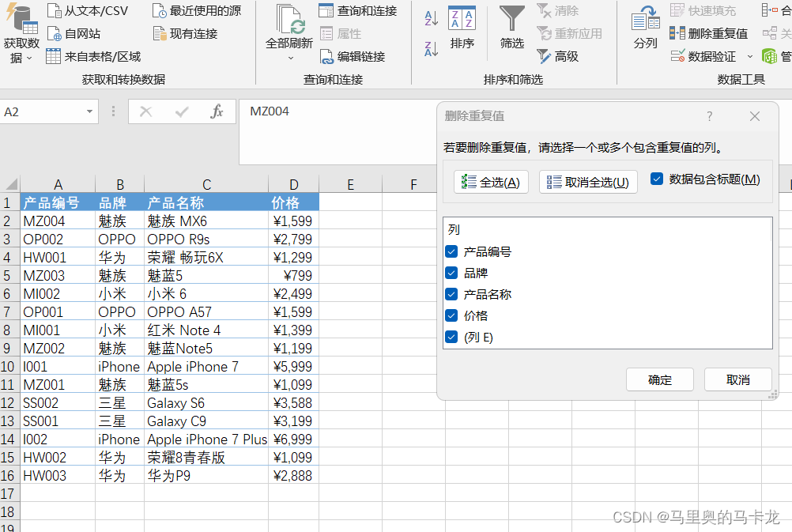Open the Insert Function fx button
Image resolution: width=792 pixels, height=532 pixels.
(217, 111)
